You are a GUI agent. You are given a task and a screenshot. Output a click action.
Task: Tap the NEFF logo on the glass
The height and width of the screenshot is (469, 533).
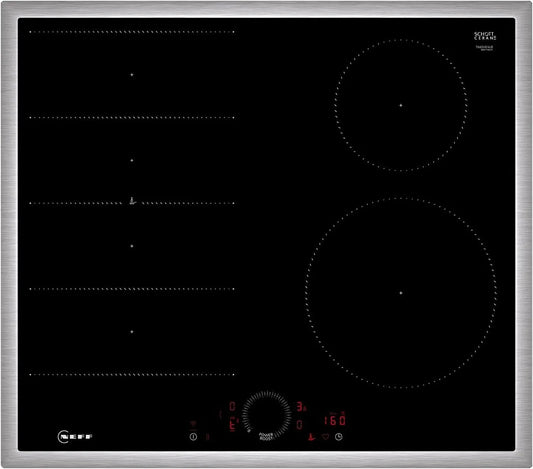pyautogui.click(x=75, y=436)
